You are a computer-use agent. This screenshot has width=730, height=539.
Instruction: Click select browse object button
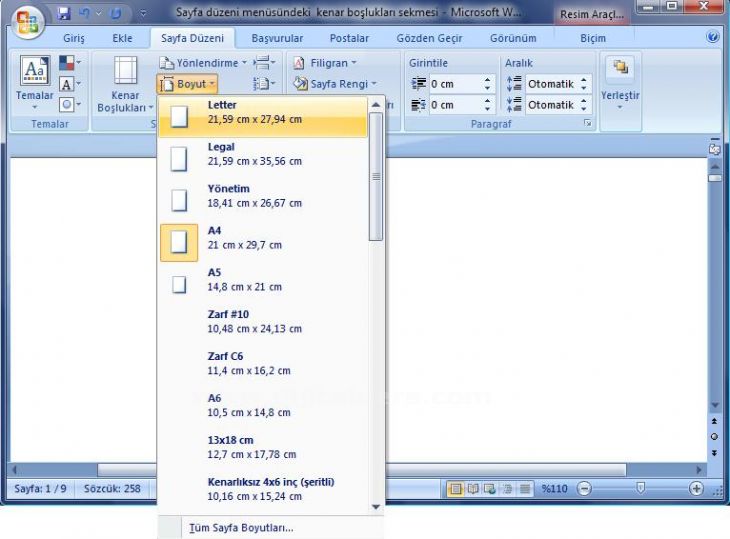coord(714,437)
